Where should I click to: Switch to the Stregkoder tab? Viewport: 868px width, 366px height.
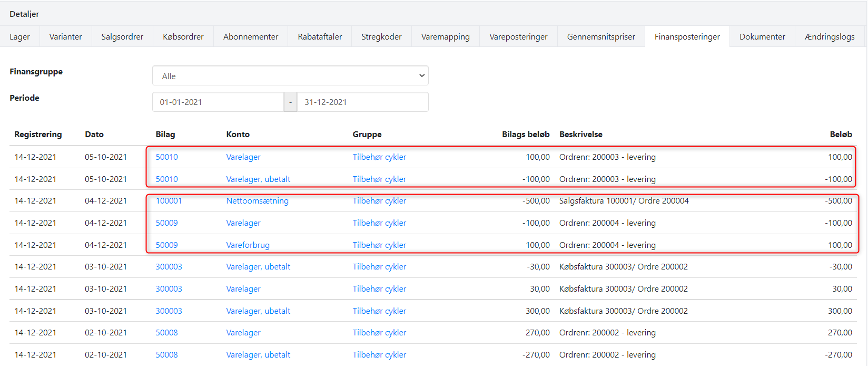click(381, 37)
